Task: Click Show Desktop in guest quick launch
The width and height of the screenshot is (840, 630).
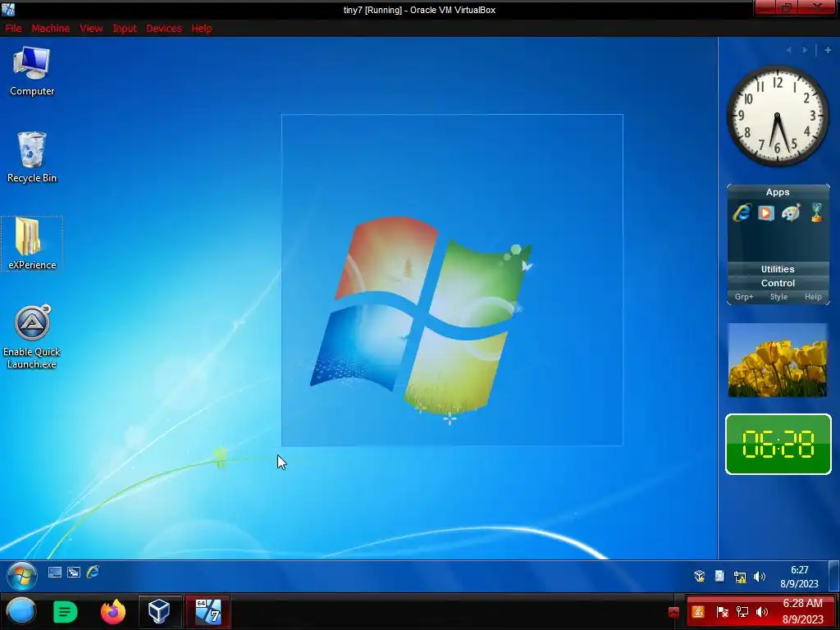Action: pos(55,572)
